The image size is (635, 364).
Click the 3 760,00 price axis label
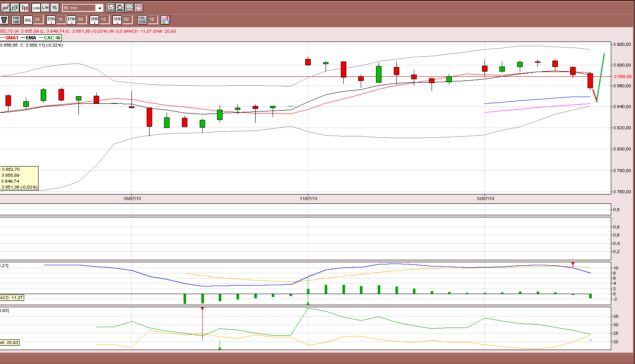pos(623,192)
